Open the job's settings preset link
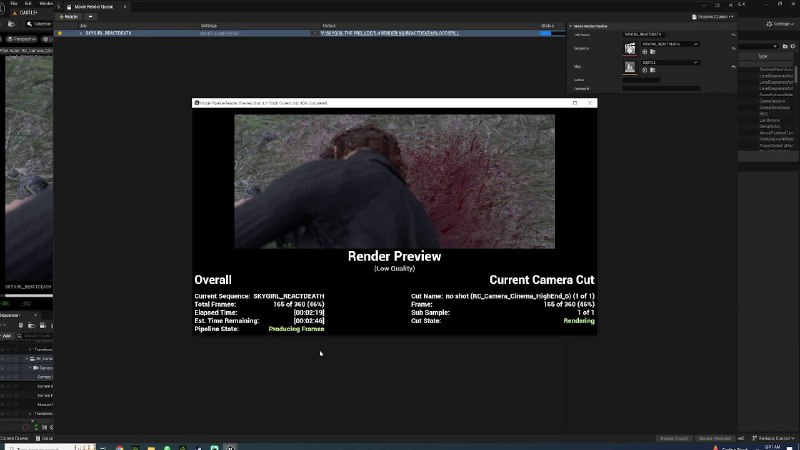This screenshot has width=800, height=450. click(x=219, y=33)
